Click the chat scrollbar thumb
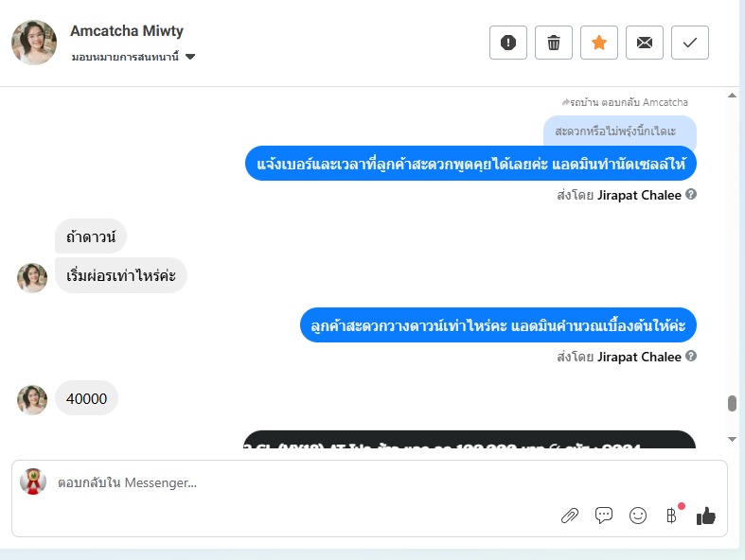This screenshot has height=560, width=745. (732, 403)
